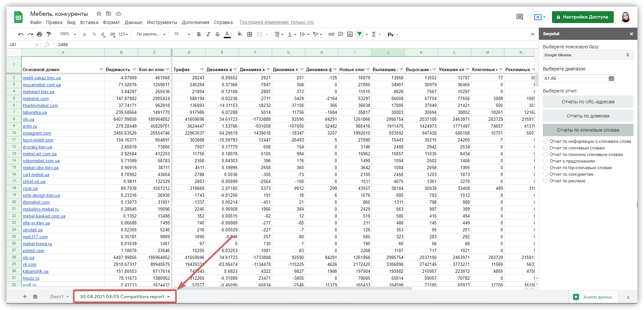Image resolution: width=644 pixels, height=310 pixels.
Task: Open the Правка menu
Action: click(54, 22)
